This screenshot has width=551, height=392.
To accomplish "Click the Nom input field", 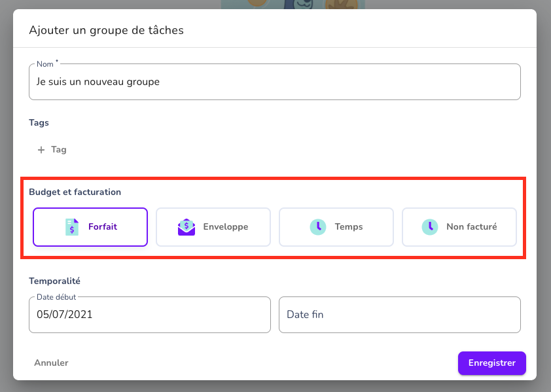I will click(x=274, y=82).
